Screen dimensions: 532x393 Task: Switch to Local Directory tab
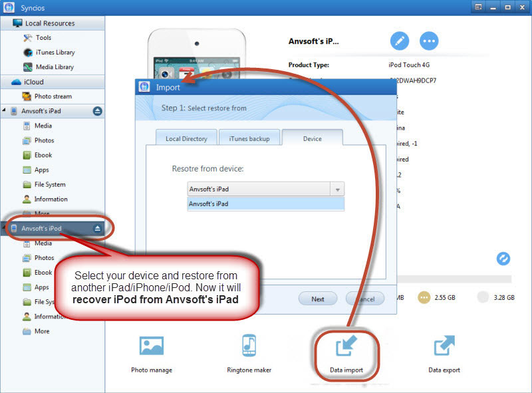pyautogui.click(x=186, y=138)
